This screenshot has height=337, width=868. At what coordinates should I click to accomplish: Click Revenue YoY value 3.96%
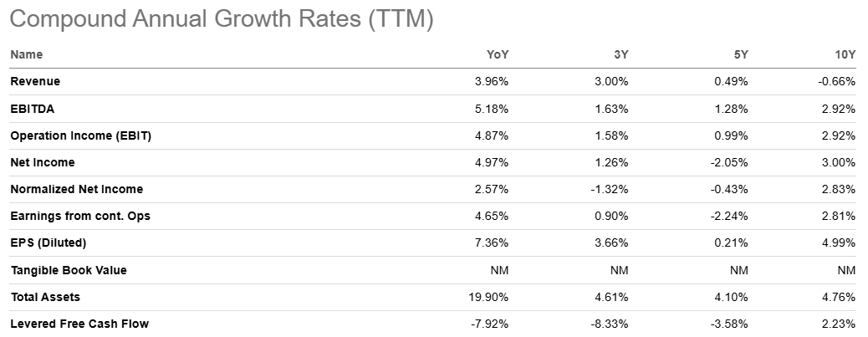point(491,81)
